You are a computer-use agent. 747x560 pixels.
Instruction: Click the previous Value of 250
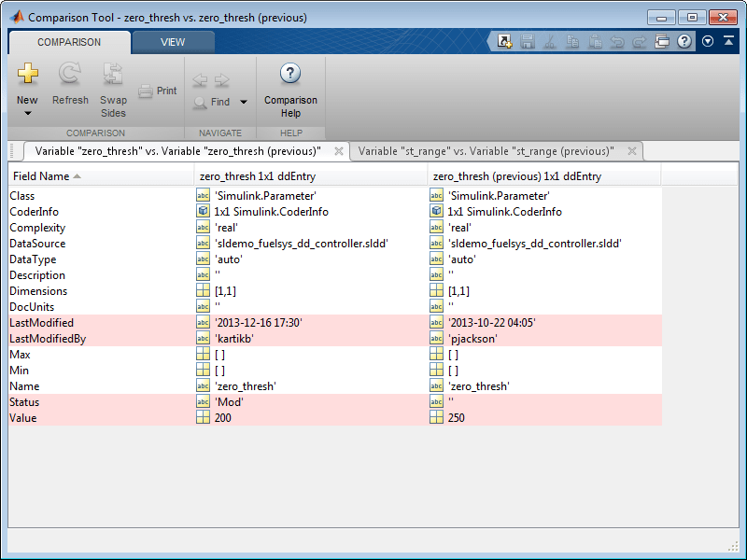pos(456,417)
